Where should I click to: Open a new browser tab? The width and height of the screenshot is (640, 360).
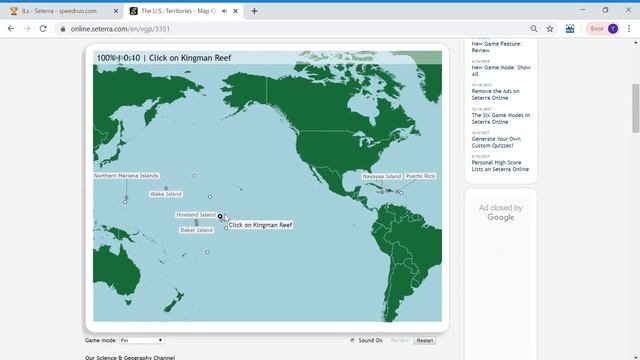click(254, 11)
